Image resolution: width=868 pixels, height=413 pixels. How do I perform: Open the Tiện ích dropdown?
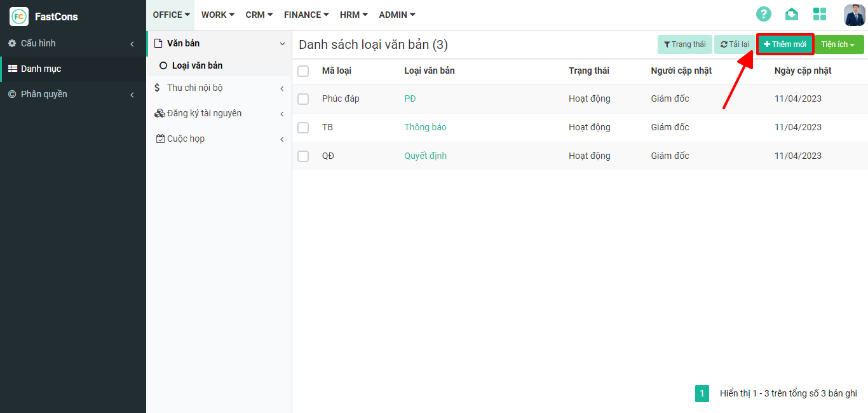839,44
